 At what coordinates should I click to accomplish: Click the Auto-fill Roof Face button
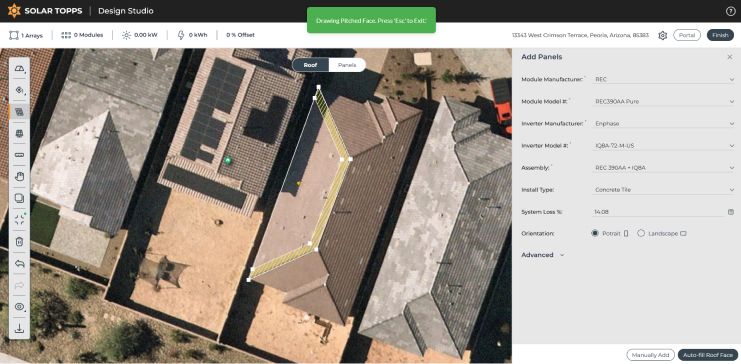(x=707, y=355)
